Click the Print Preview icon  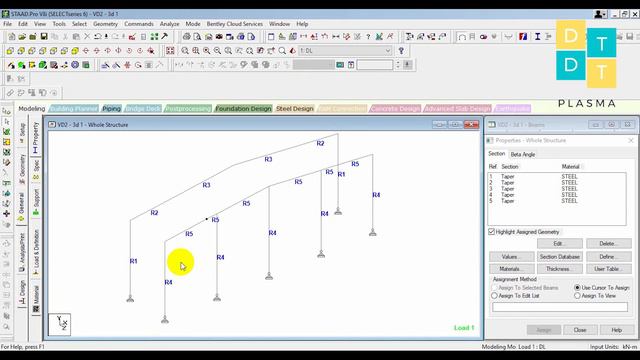click(197, 37)
